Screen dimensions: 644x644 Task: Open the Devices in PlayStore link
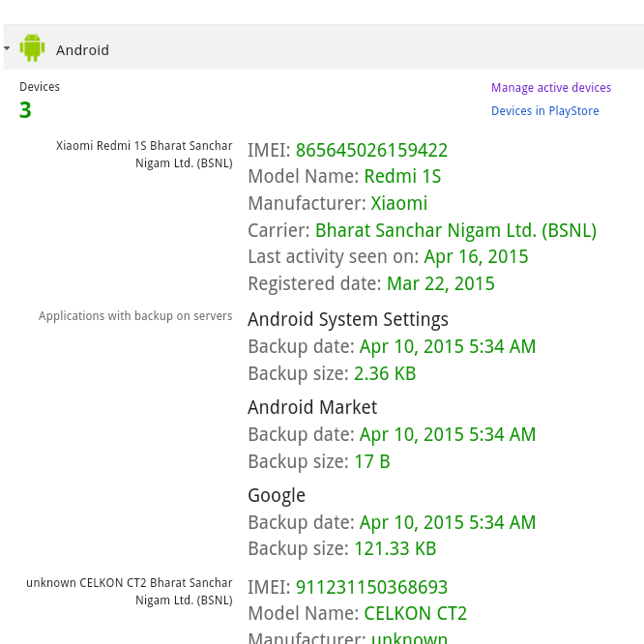tap(544, 111)
